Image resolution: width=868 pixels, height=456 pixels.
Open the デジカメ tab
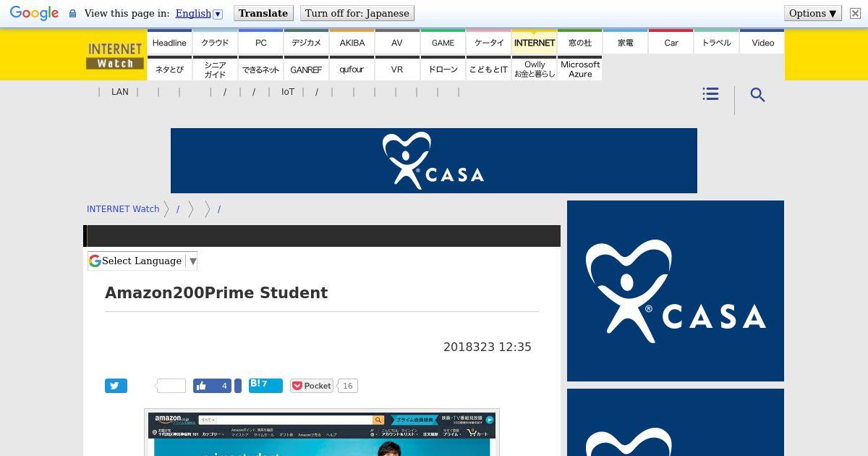tap(306, 42)
